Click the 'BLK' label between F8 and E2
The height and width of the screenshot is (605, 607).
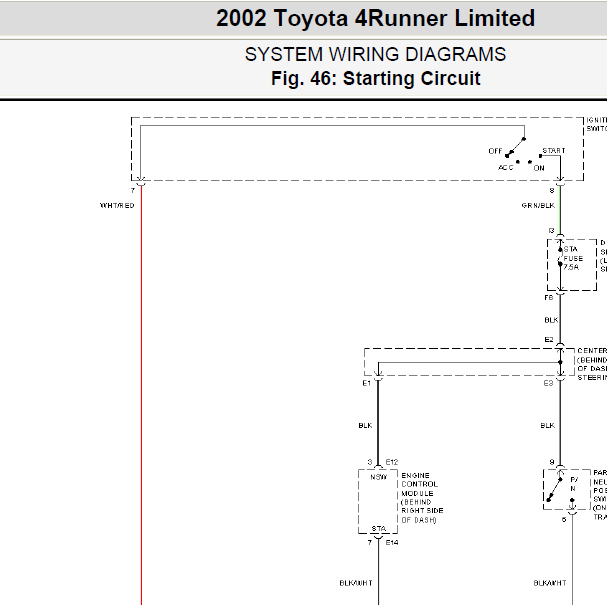tap(551, 320)
